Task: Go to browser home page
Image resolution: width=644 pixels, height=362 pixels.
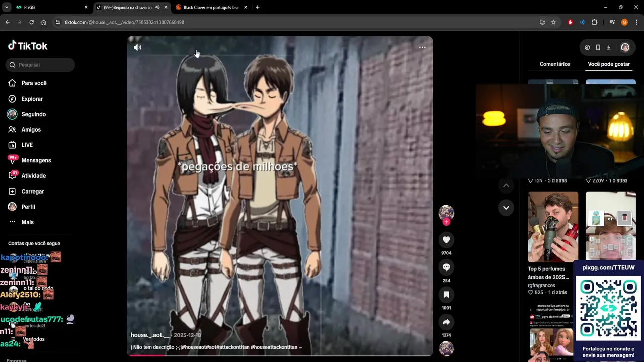Action: (43, 22)
